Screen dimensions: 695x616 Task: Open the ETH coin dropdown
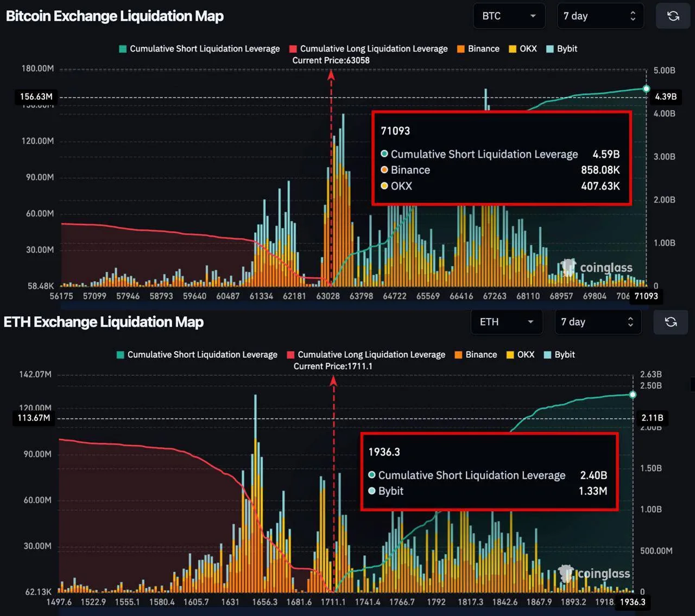pyautogui.click(x=507, y=322)
